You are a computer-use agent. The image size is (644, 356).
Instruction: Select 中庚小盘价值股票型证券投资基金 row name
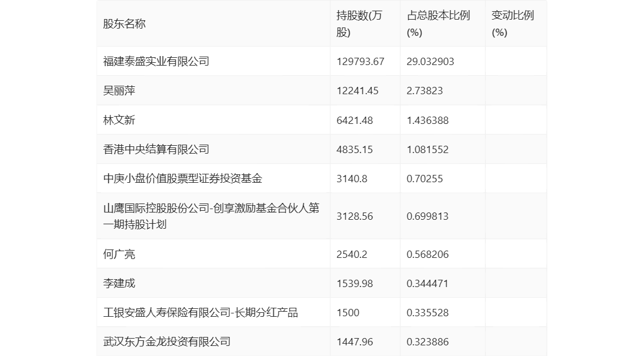[x=183, y=179]
